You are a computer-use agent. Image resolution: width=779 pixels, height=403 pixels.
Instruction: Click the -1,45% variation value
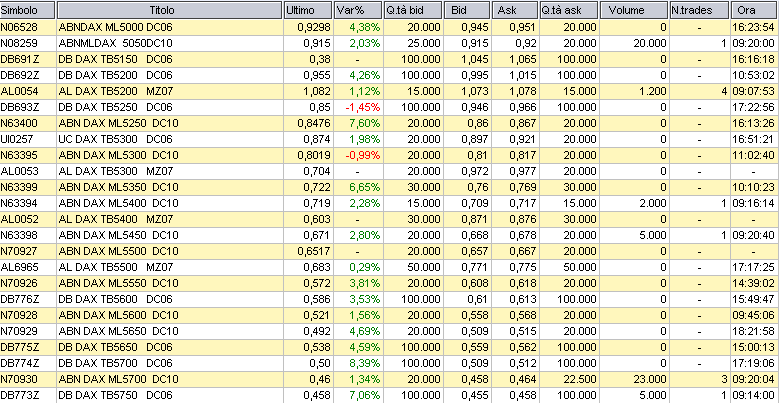[x=364, y=107]
